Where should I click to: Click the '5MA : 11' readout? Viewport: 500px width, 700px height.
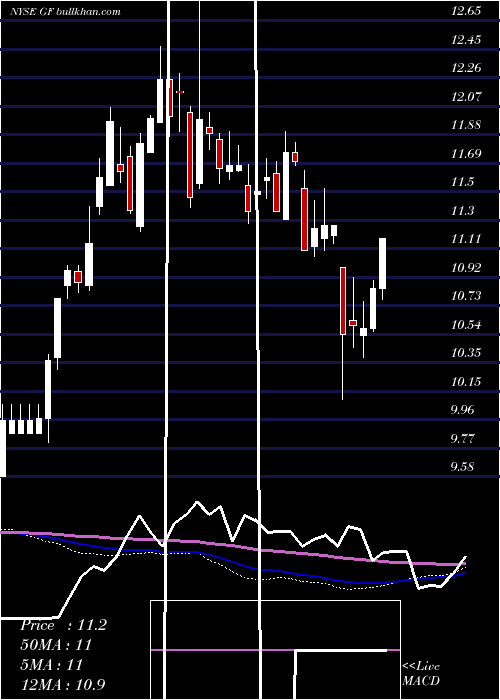[x=51, y=665]
